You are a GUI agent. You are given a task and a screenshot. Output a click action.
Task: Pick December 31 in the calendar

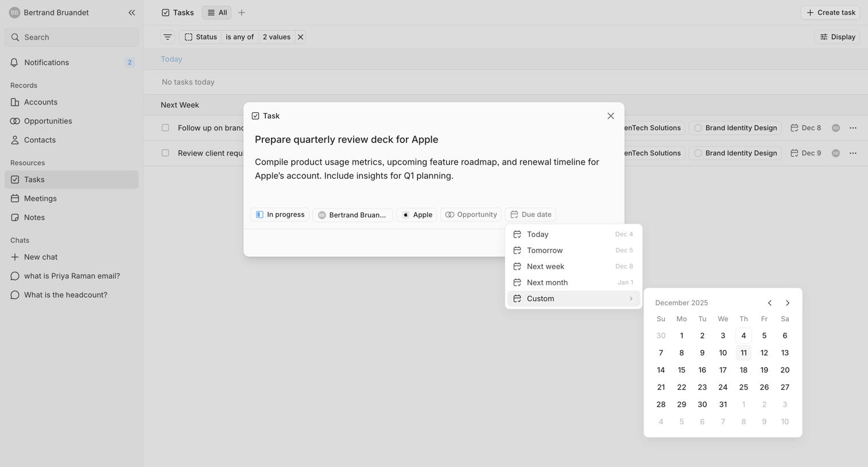(723, 404)
